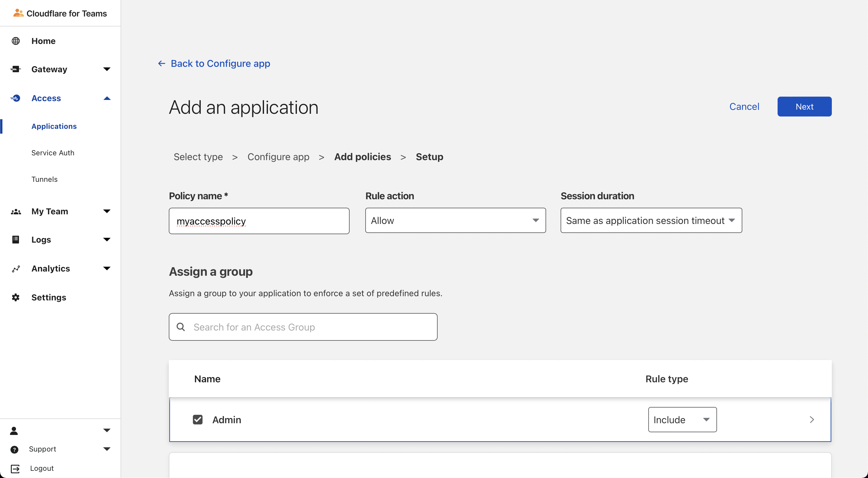Open the Include rule type dropdown
The width and height of the screenshot is (868, 478).
click(x=682, y=420)
